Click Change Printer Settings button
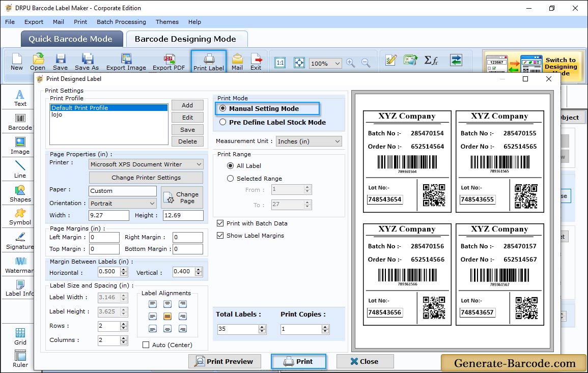 [146, 178]
